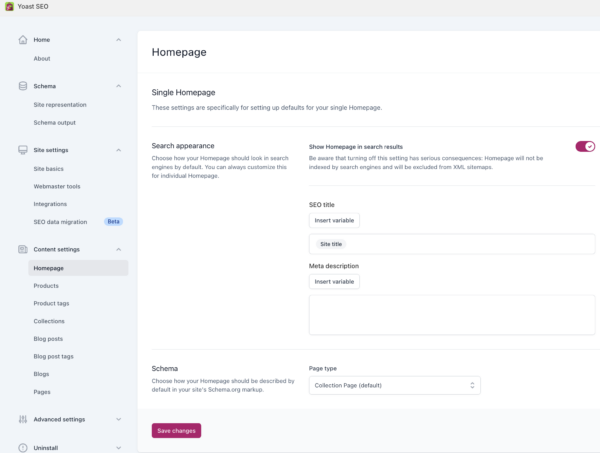The height and width of the screenshot is (453, 600).
Task: Click Insert variable under Meta description
Action: tap(334, 282)
